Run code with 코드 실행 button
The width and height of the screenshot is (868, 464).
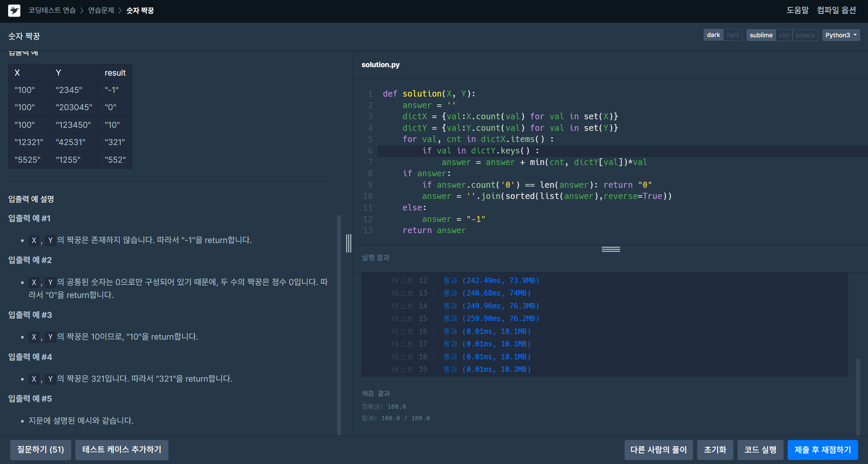click(x=760, y=449)
